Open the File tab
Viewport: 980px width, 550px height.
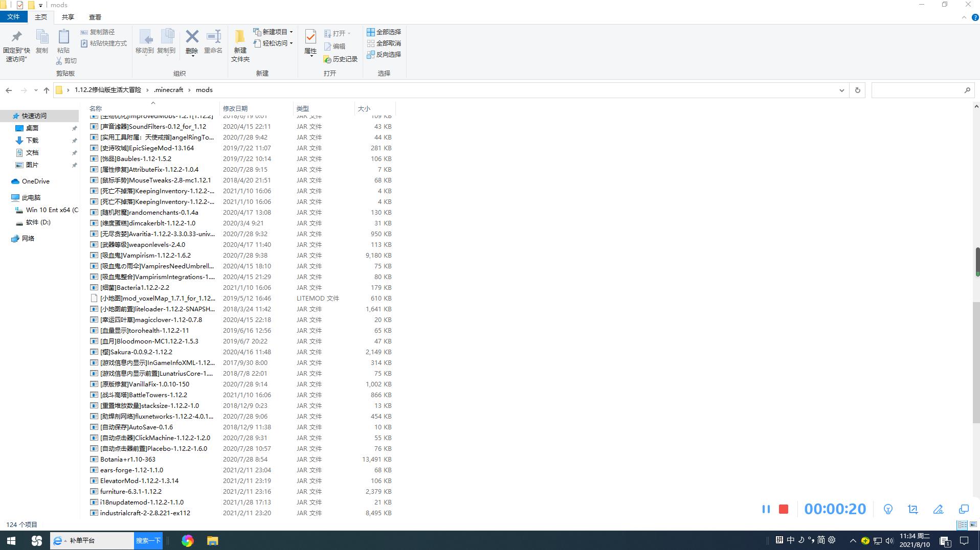[x=13, y=17]
